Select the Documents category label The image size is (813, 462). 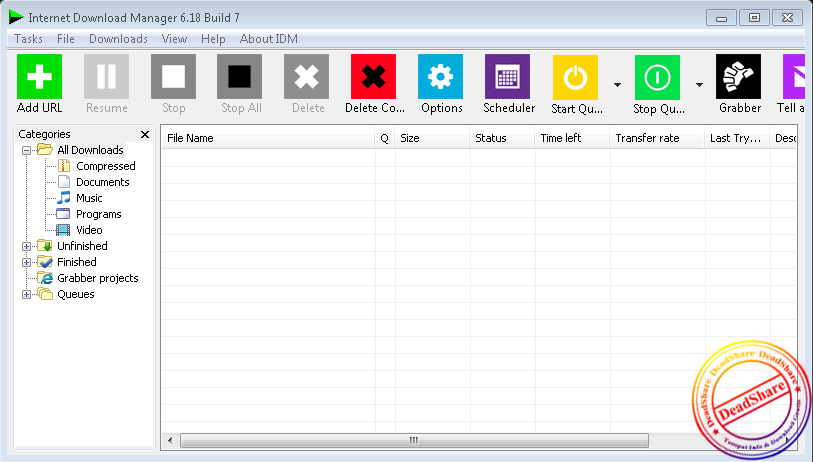pos(103,182)
